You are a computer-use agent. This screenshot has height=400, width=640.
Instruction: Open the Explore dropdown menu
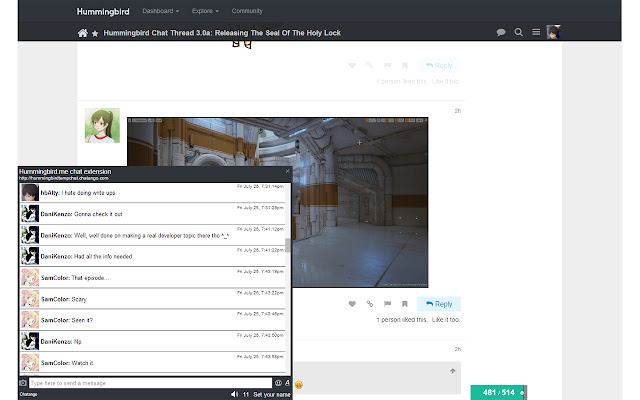[205, 11]
